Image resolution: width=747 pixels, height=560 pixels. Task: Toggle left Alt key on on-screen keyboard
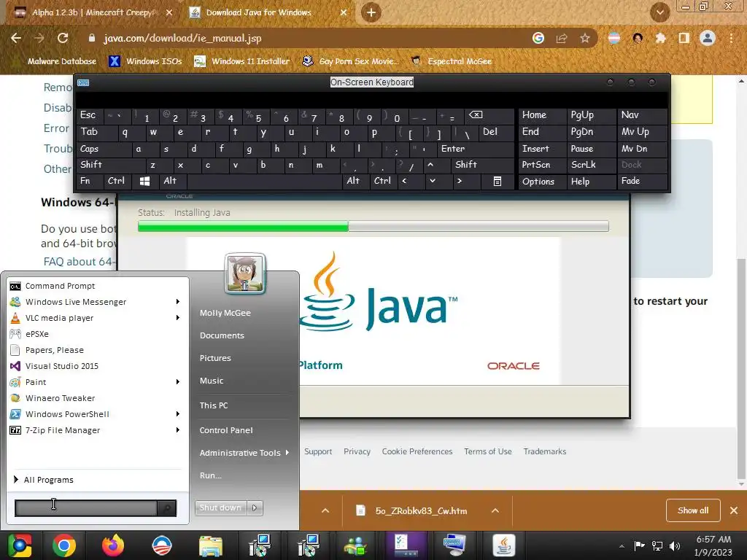click(x=173, y=181)
